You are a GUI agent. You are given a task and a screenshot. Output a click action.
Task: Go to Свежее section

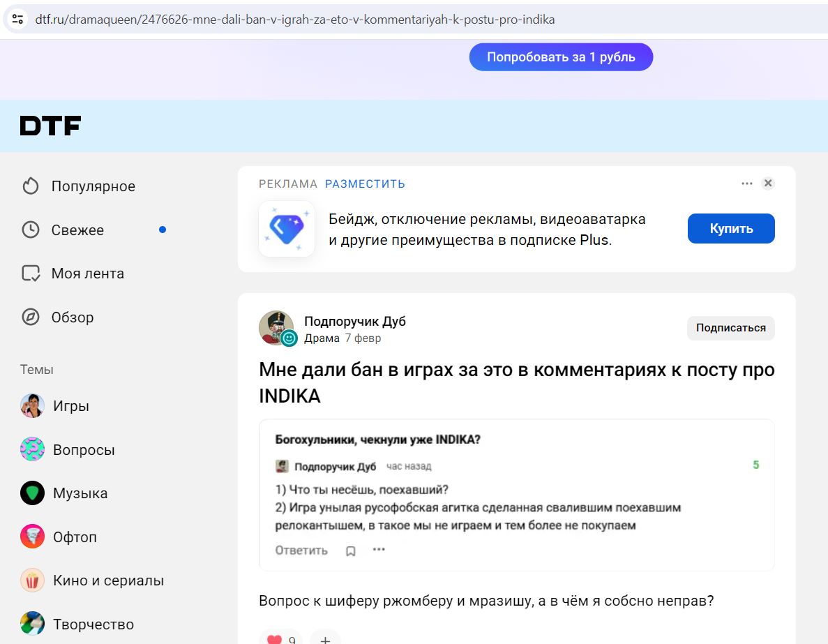77,230
